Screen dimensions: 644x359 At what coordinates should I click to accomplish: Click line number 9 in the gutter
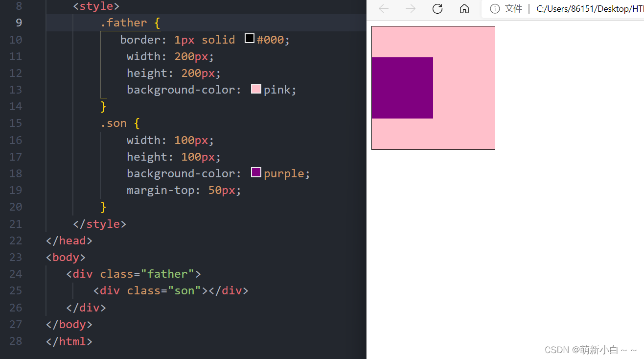point(19,23)
